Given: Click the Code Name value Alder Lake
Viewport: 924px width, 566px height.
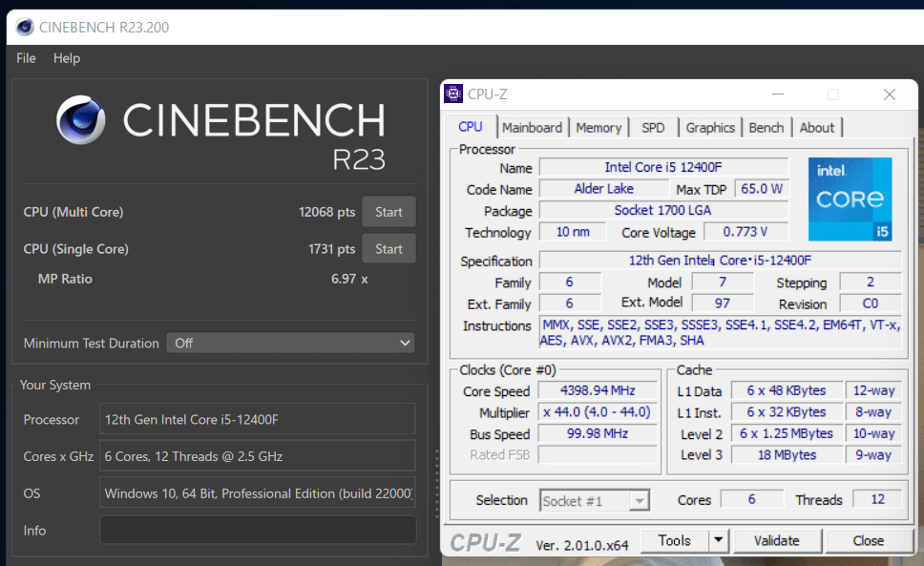Looking at the screenshot, I should (604, 188).
